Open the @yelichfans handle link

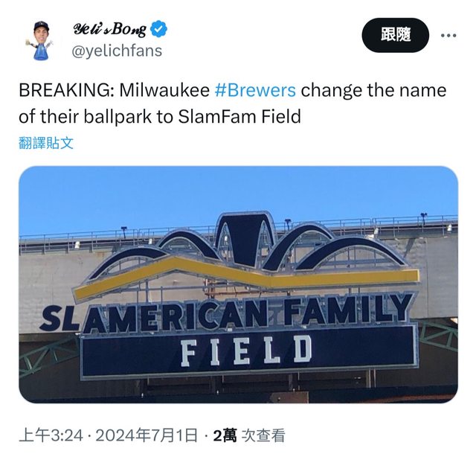117,51
